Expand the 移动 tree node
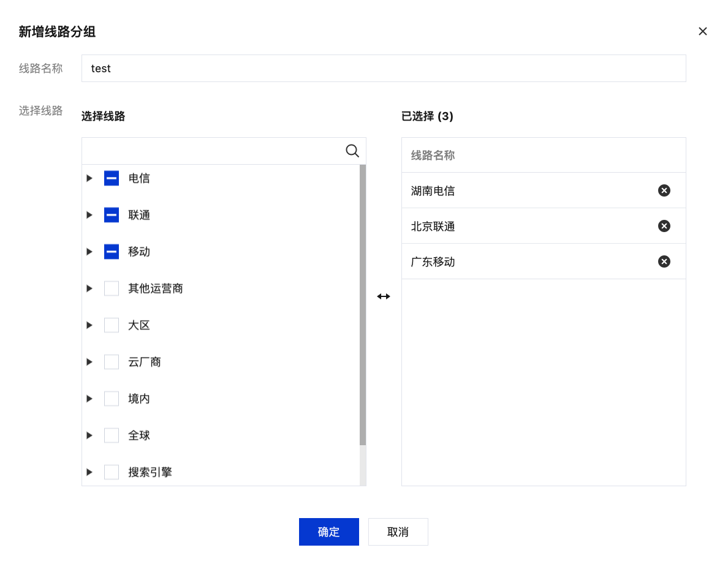 (89, 252)
